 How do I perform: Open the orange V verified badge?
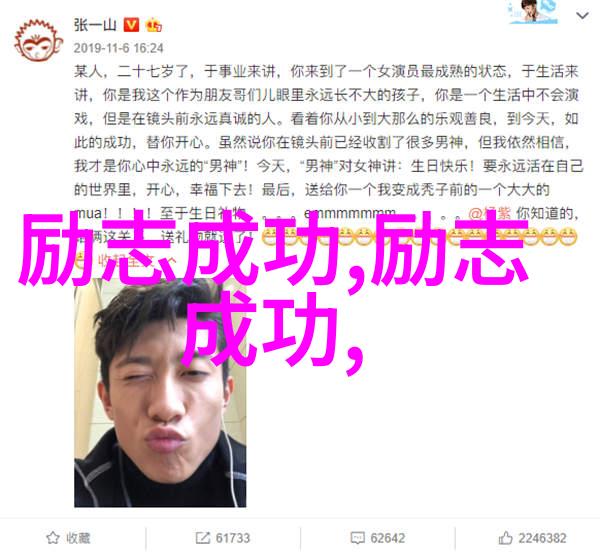(131, 25)
